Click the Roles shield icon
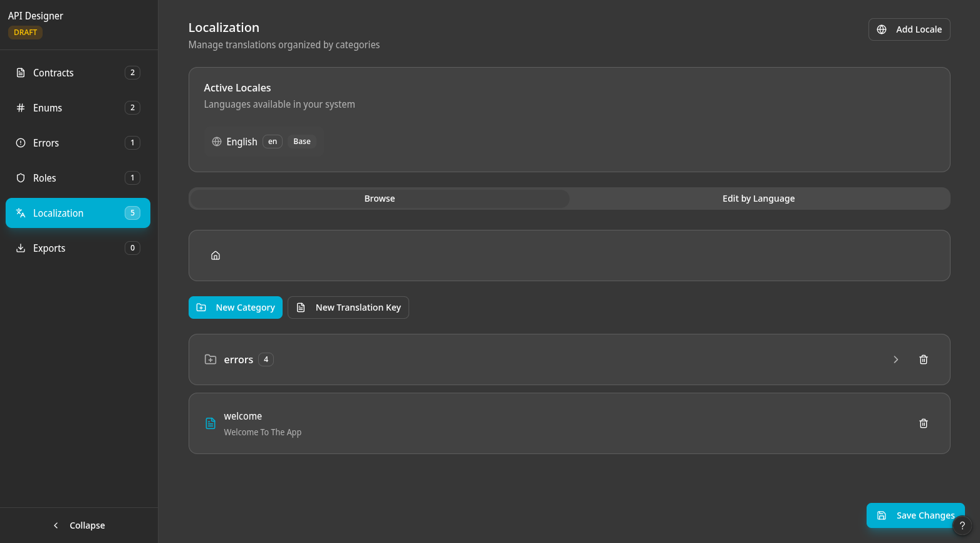Image resolution: width=980 pixels, height=543 pixels. [x=21, y=178]
